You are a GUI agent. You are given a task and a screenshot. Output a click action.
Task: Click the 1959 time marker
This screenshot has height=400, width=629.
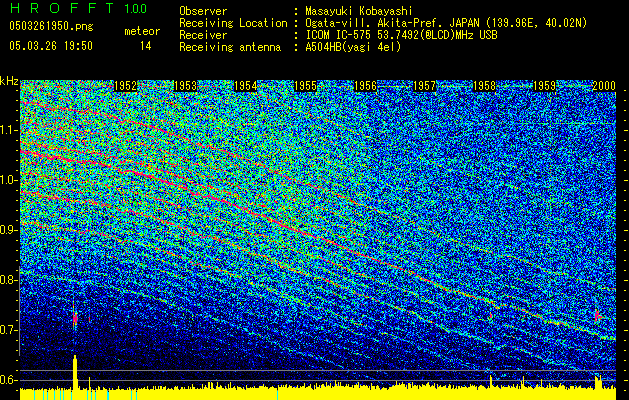point(544,86)
